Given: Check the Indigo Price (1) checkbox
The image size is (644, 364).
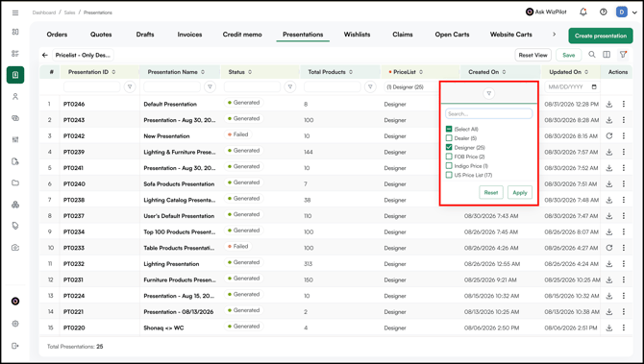Looking at the screenshot, I should (449, 166).
